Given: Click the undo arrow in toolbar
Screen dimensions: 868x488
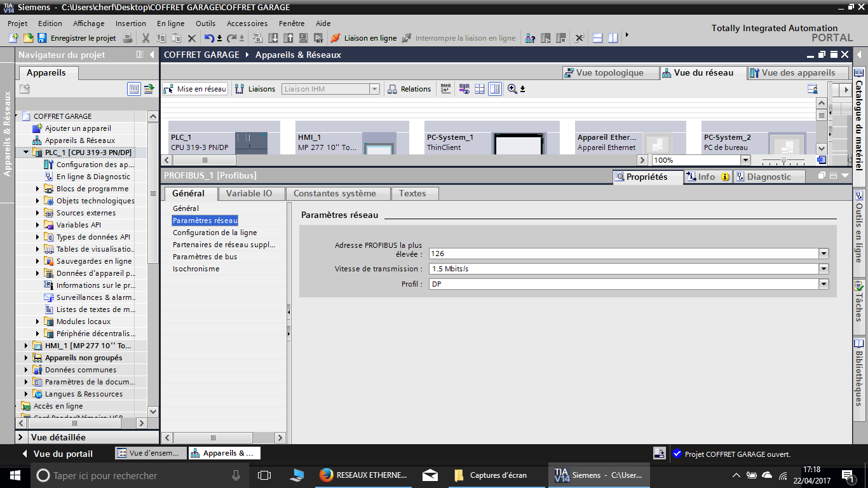Looking at the screenshot, I should (x=209, y=38).
